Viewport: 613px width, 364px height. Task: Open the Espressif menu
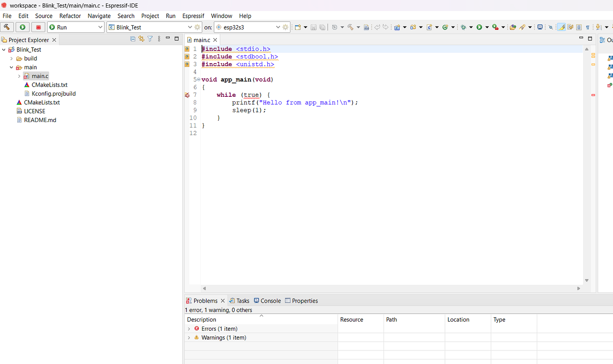click(193, 16)
